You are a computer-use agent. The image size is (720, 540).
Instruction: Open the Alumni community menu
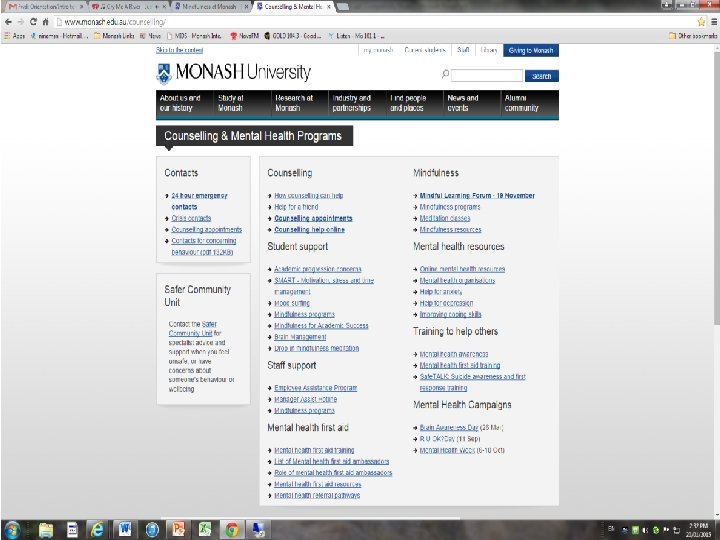(x=529, y=103)
